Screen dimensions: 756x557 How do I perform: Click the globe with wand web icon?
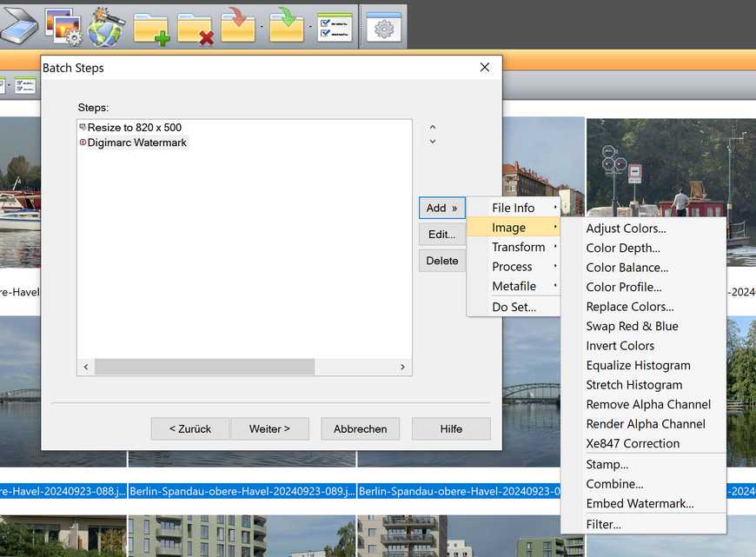coord(106,26)
